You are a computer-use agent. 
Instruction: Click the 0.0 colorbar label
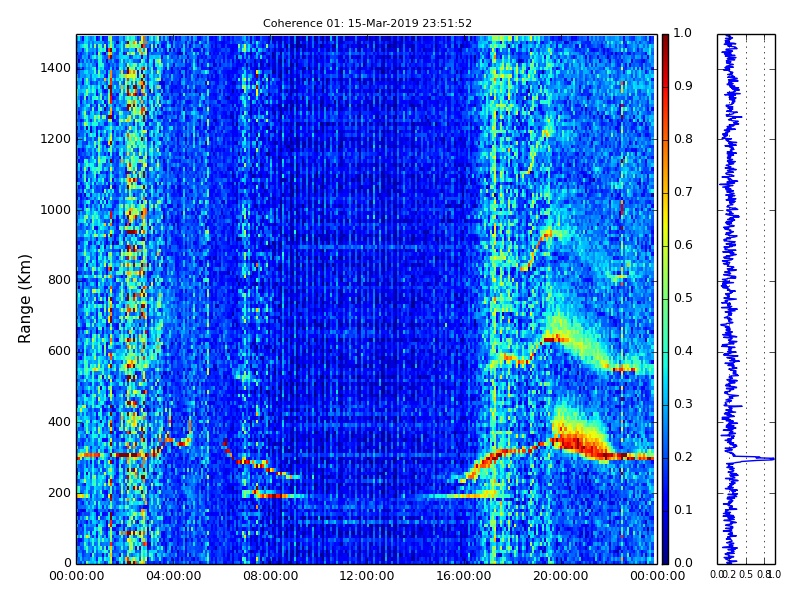point(683,563)
